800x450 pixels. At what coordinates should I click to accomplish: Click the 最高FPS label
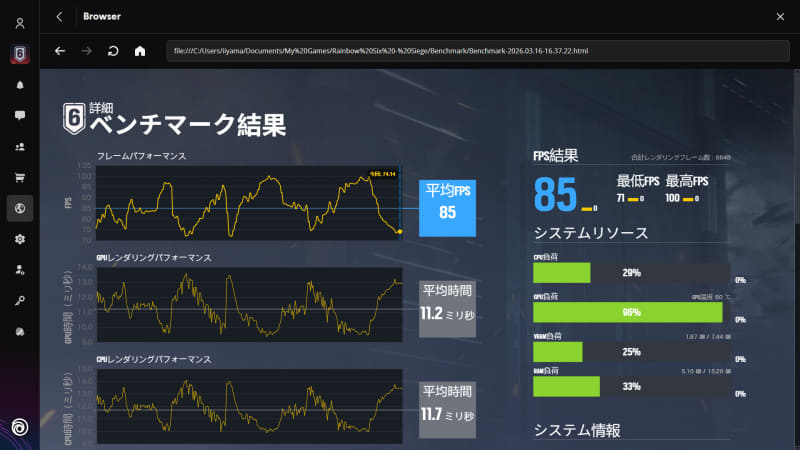point(687,181)
